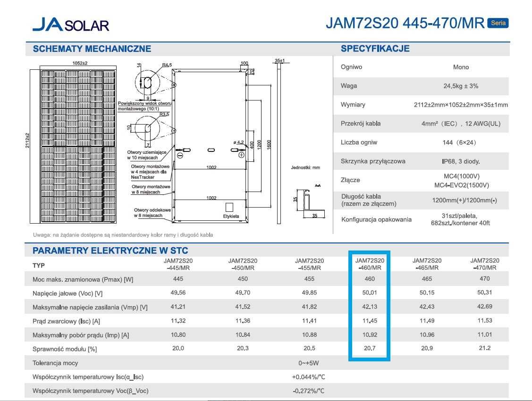Click the "1052±2" width dimension label
This screenshot has height=401, width=532.
(x=80, y=63)
